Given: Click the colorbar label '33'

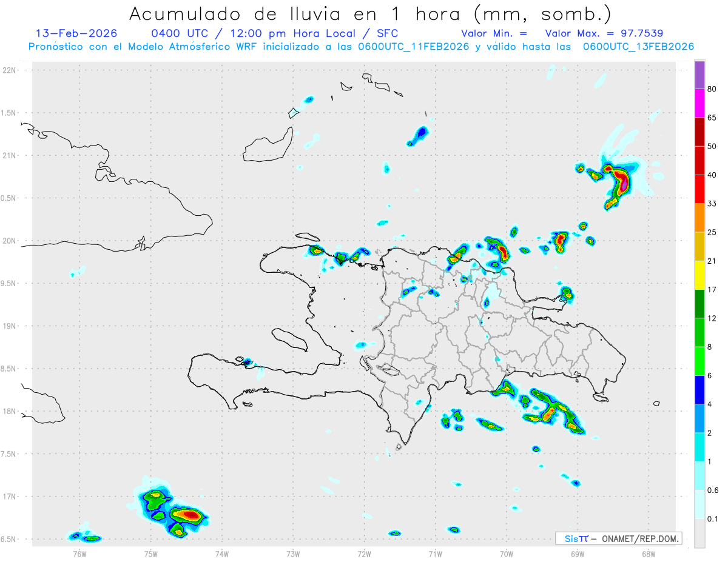Looking at the screenshot, I should [712, 204].
